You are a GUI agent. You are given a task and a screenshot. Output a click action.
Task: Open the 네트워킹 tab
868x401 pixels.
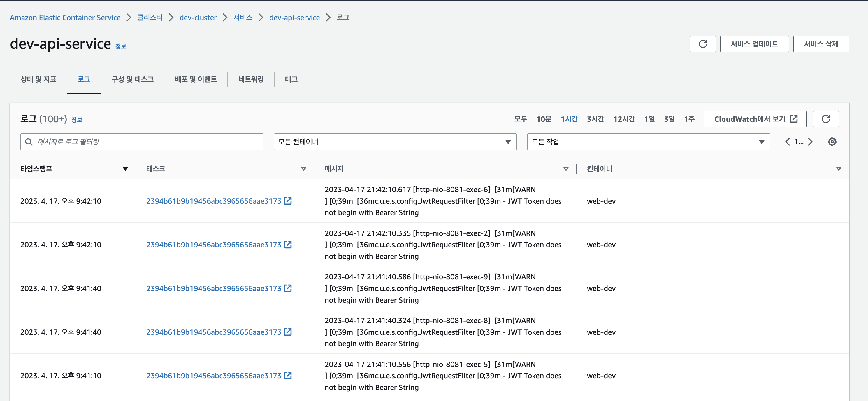click(251, 79)
